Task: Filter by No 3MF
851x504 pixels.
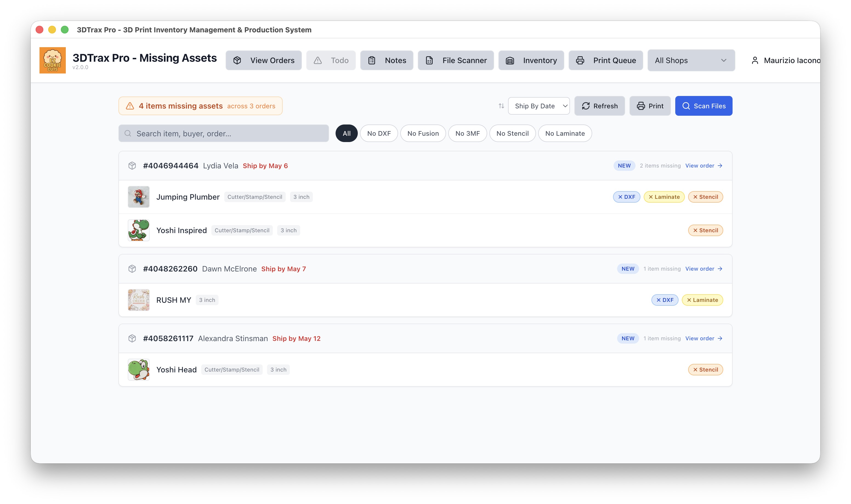Action: 467,134
